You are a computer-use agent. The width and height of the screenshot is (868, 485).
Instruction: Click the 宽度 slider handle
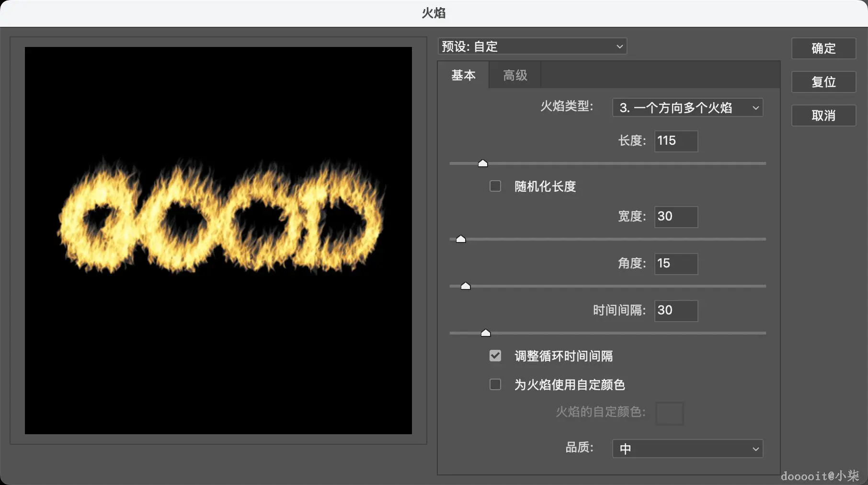point(460,238)
